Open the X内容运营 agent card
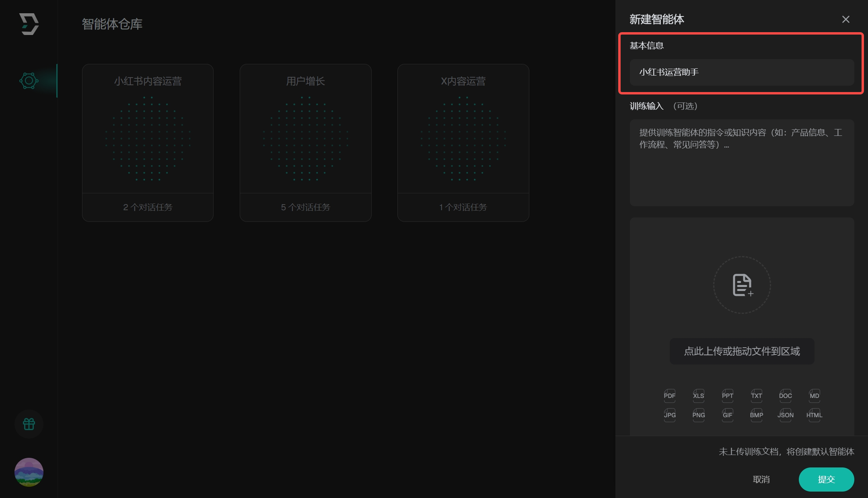The height and width of the screenshot is (498, 868). (463, 143)
